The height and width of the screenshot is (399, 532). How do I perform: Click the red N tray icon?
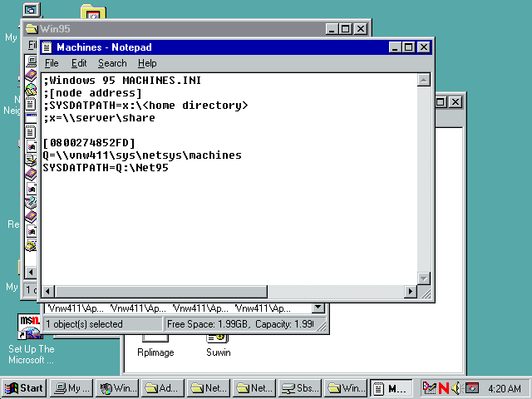pos(444,388)
